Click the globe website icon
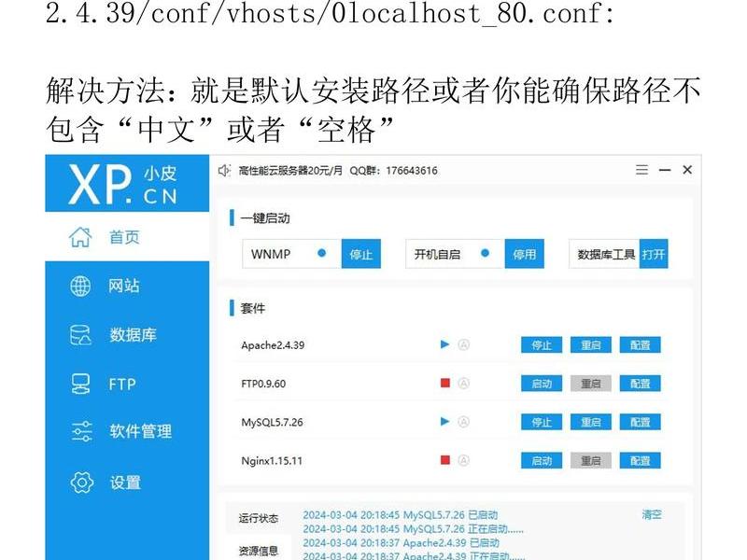 [x=80, y=287]
